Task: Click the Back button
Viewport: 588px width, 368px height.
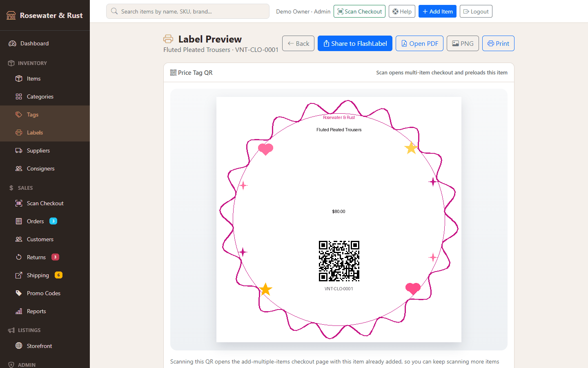Action: pos(298,43)
